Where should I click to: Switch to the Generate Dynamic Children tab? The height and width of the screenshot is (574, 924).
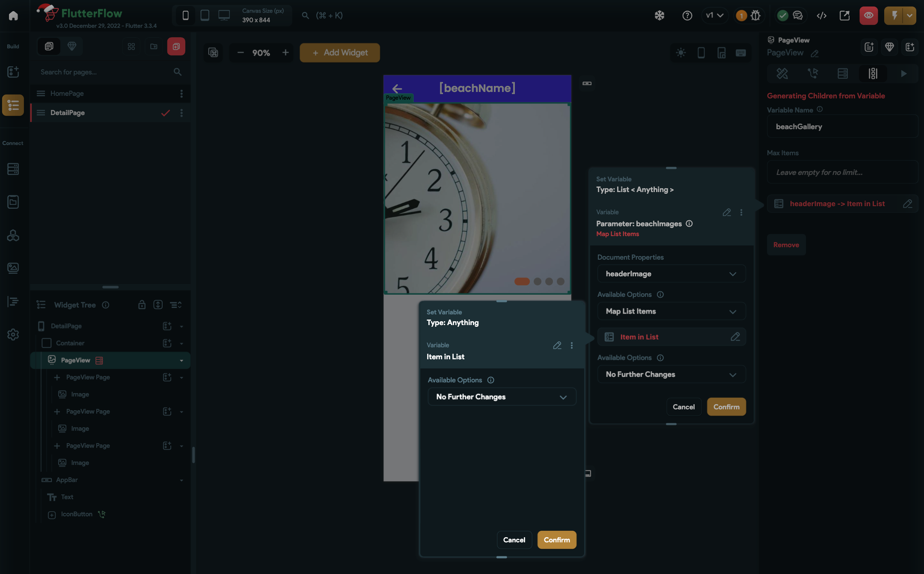[873, 74]
